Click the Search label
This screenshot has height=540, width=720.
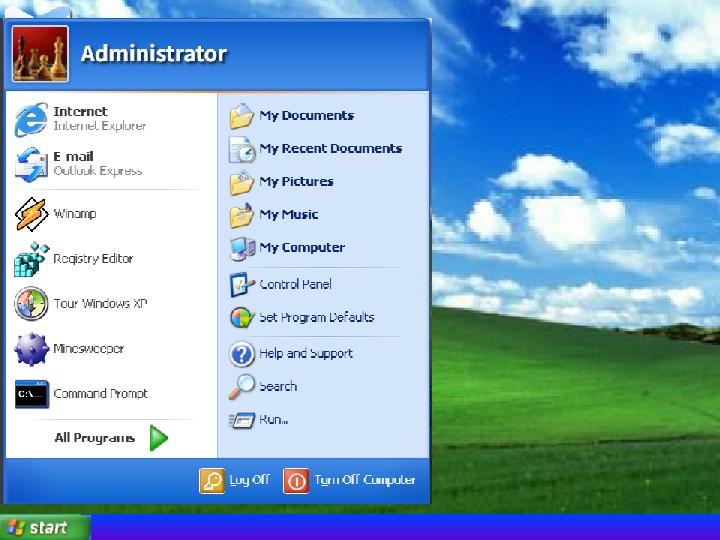[278, 387]
